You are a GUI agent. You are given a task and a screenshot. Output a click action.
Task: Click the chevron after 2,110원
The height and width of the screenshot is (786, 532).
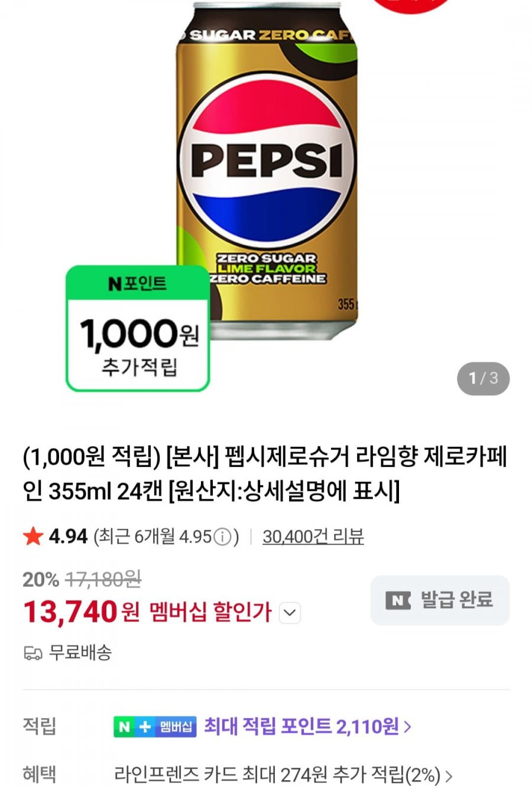pyautogui.click(x=407, y=727)
